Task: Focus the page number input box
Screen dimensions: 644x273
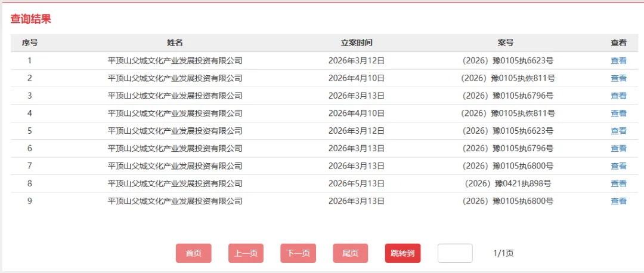Action: (455, 253)
